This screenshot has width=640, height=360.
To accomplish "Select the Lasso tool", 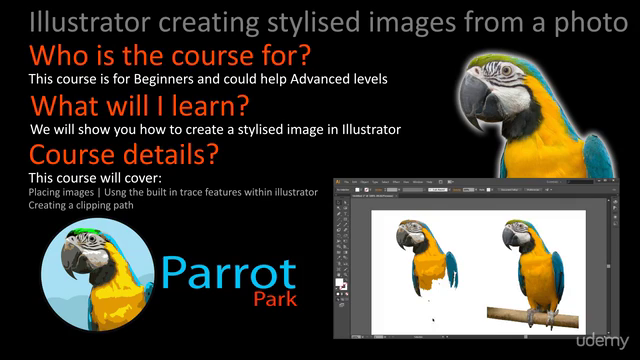I will (x=346, y=208).
